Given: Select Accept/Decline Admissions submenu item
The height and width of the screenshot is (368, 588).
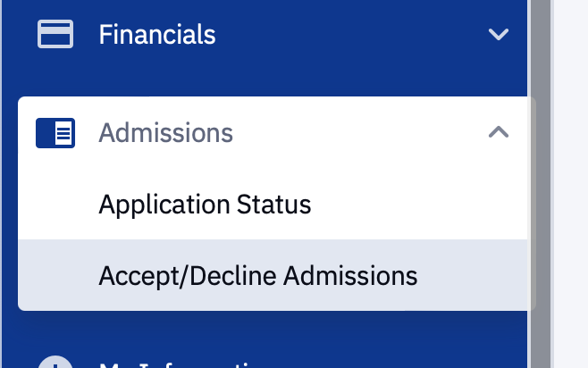Looking at the screenshot, I should click(257, 275).
